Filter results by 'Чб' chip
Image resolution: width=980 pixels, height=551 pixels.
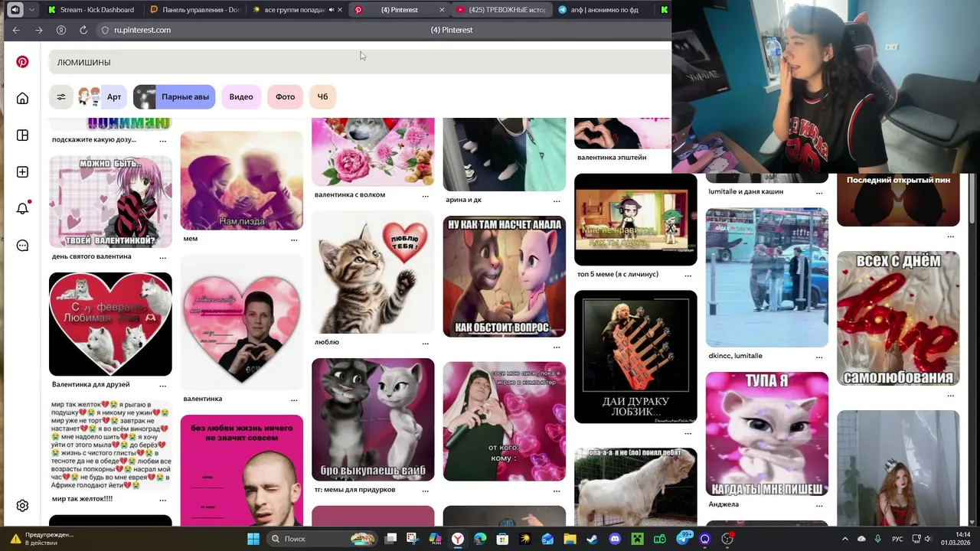click(322, 96)
